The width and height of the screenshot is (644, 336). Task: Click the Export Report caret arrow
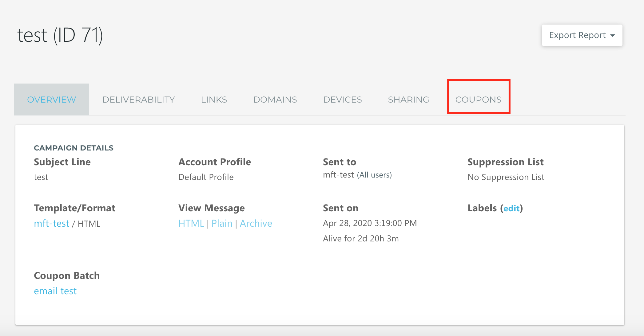pos(613,36)
